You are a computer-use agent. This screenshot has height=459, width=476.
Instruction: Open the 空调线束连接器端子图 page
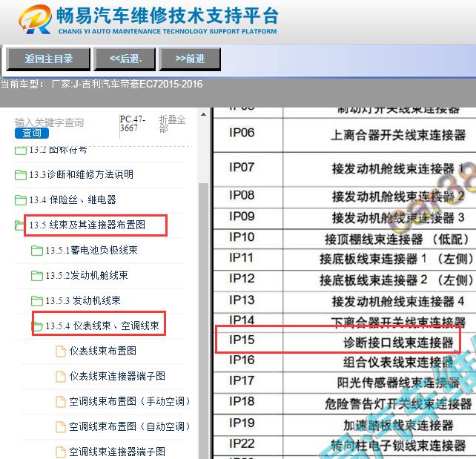tap(117, 452)
